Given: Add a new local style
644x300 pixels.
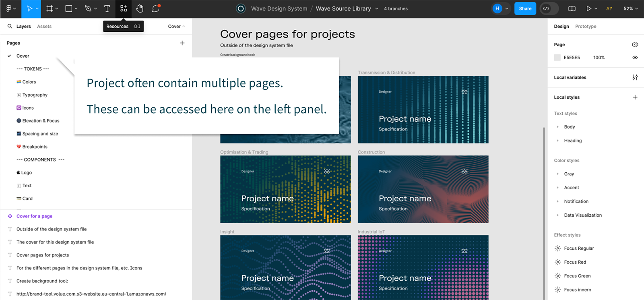Looking at the screenshot, I should (x=635, y=97).
